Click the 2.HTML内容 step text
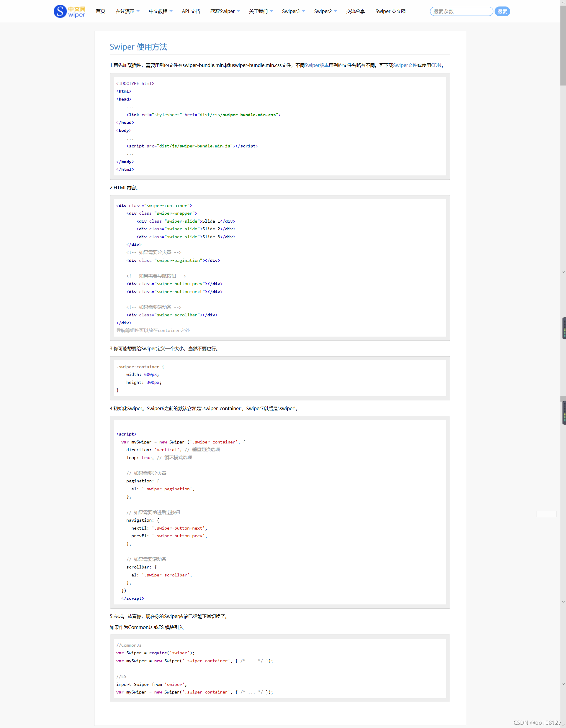Image resolution: width=566 pixels, height=728 pixels. coord(124,188)
